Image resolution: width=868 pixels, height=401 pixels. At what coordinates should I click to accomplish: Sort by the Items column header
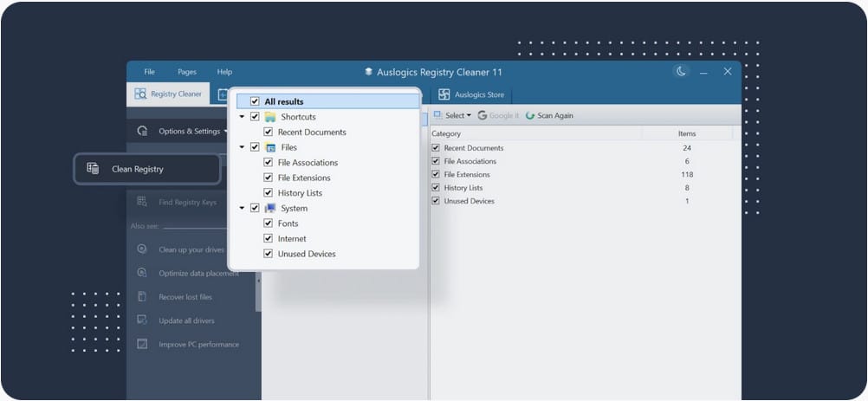(x=687, y=133)
